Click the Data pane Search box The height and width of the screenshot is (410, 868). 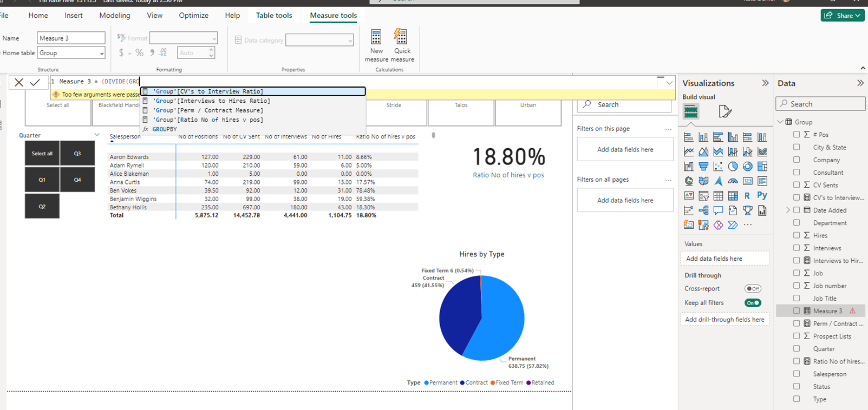(x=821, y=104)
